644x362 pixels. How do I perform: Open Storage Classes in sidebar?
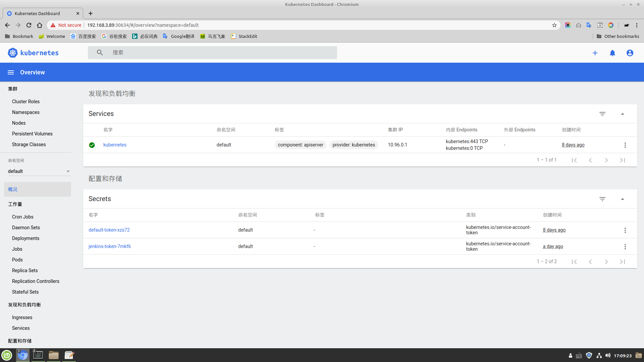(29, 144)
